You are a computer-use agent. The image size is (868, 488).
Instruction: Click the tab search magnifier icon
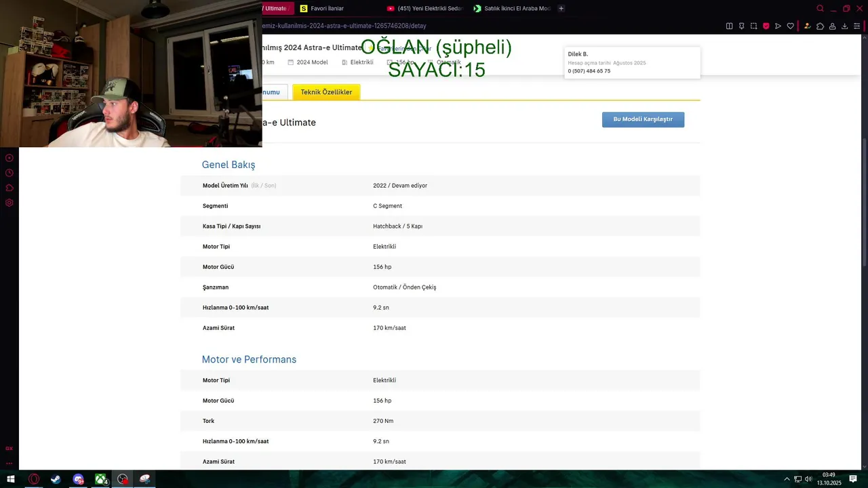point(820,8)
